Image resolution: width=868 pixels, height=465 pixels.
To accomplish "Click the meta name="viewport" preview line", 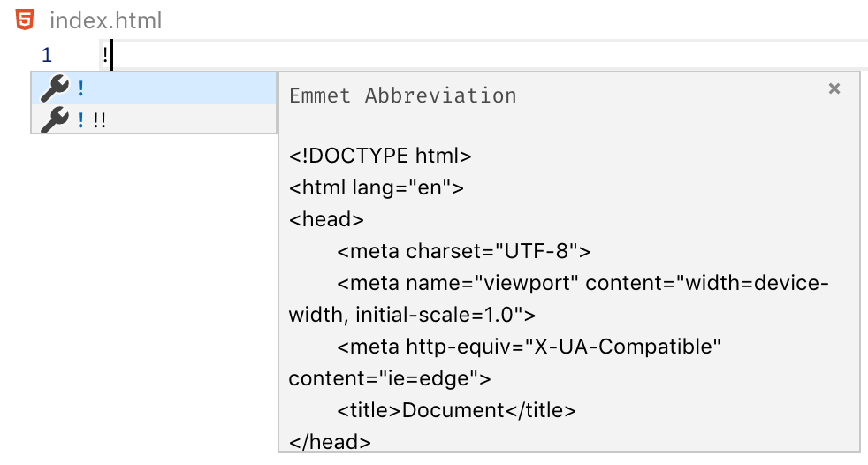I will coord(559,299).
